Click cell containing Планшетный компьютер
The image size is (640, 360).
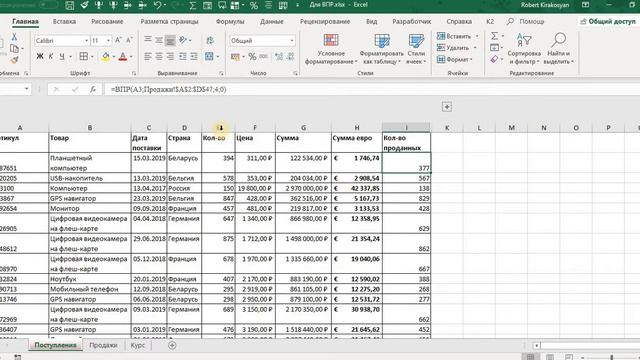point(90,163)
